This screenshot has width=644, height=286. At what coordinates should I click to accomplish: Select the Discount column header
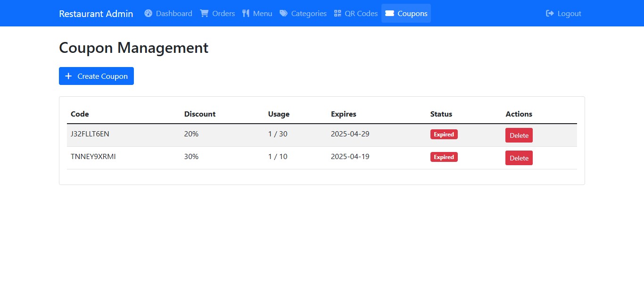coord(199,114)
